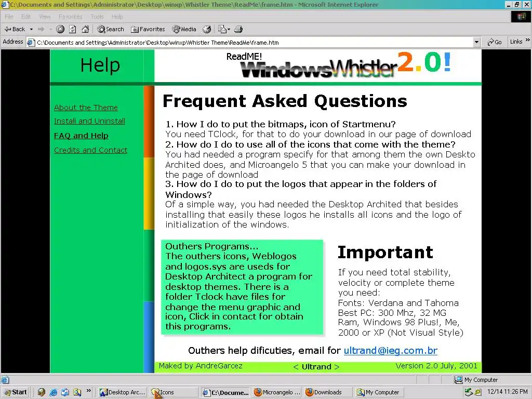Open the History icon in toolbar
The width and height of the screenshot is (532, 399).
click(x=207, y=29)
